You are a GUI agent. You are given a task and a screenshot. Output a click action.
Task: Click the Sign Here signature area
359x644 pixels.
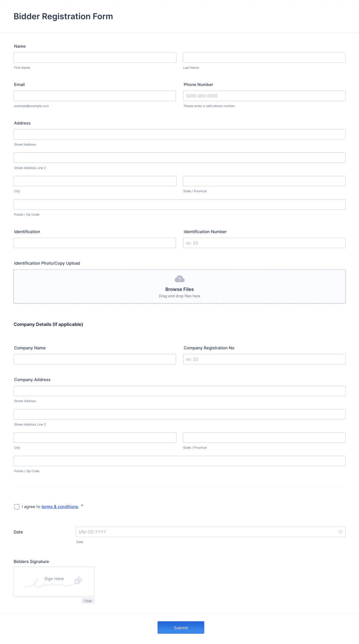[x=54, y=581]
